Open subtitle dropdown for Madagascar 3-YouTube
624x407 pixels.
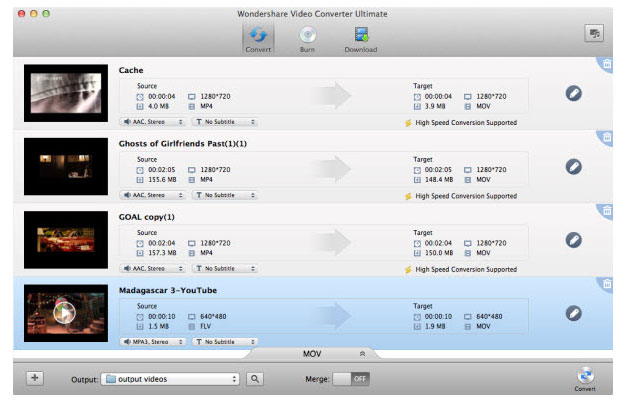[225, 342]
